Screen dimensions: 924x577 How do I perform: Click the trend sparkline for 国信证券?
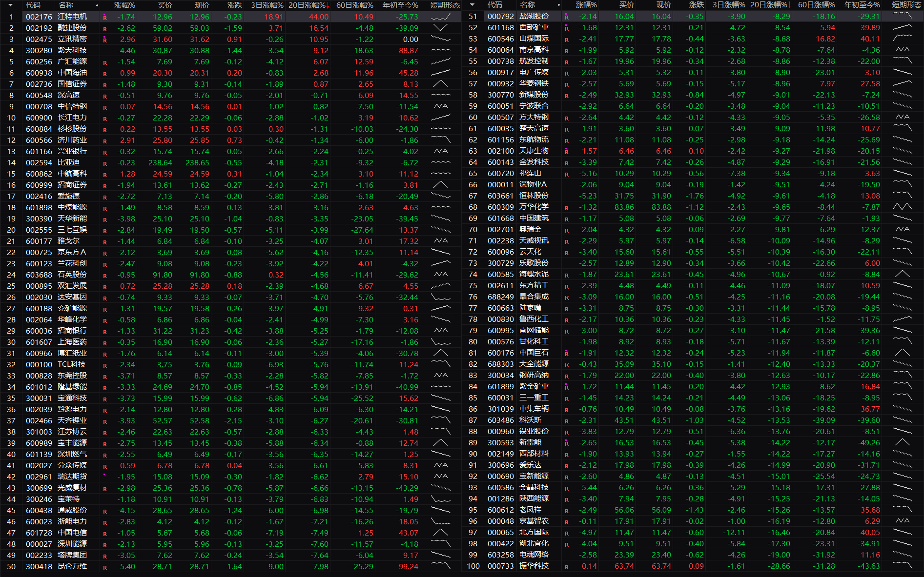tap(441, 84)
